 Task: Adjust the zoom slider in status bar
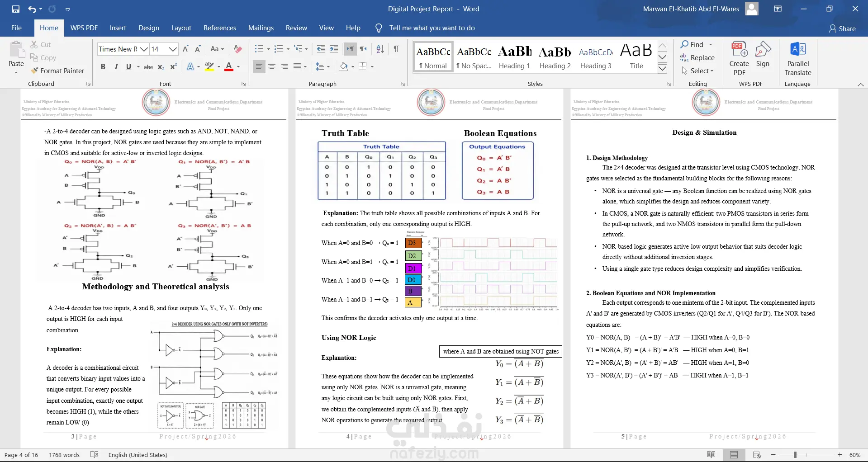pyautogui.click(x=795, y=455)
